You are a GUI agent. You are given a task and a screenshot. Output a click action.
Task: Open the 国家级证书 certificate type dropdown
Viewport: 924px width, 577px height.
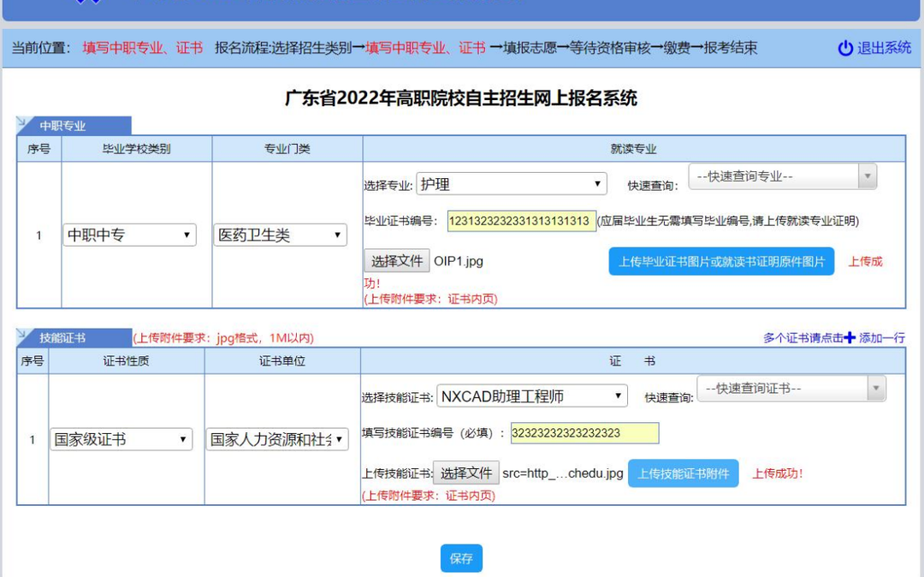click(121, 439)
